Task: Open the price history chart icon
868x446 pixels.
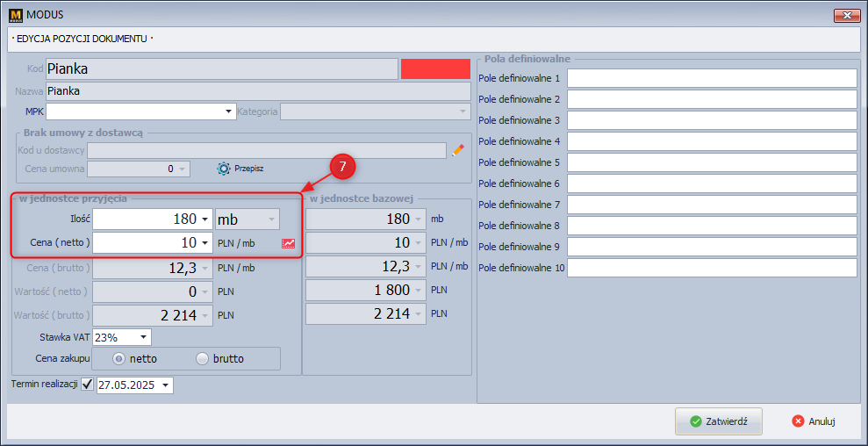Action: tap(288, 243)
